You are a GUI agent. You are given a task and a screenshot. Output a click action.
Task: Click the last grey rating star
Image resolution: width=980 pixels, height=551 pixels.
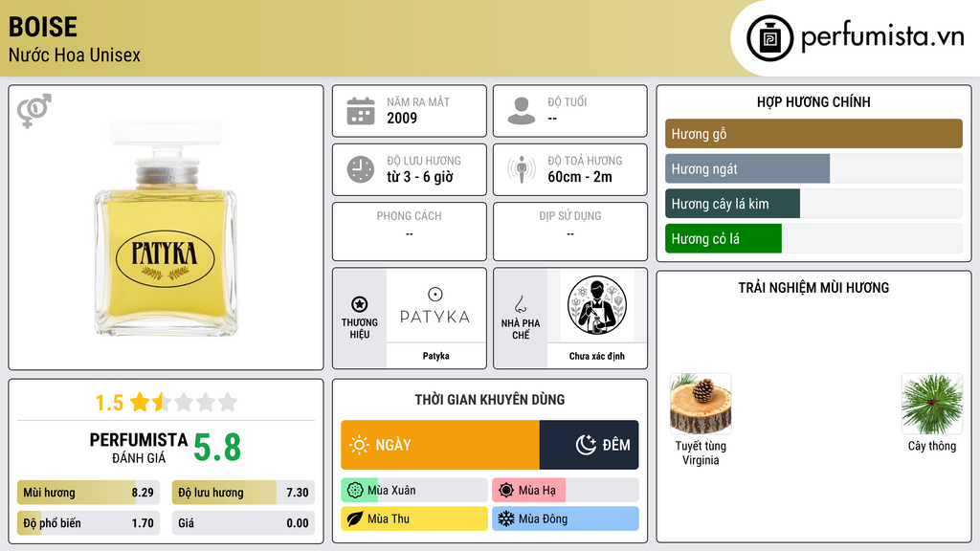(x=228, y=402)
